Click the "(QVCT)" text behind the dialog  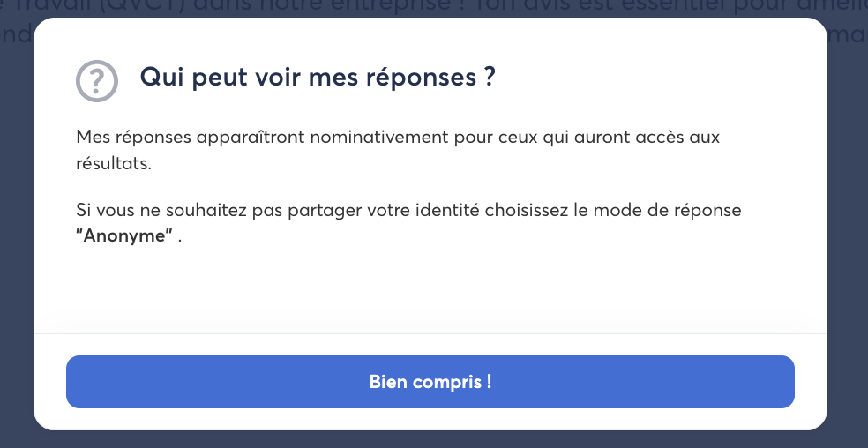[x=128, y=8]
